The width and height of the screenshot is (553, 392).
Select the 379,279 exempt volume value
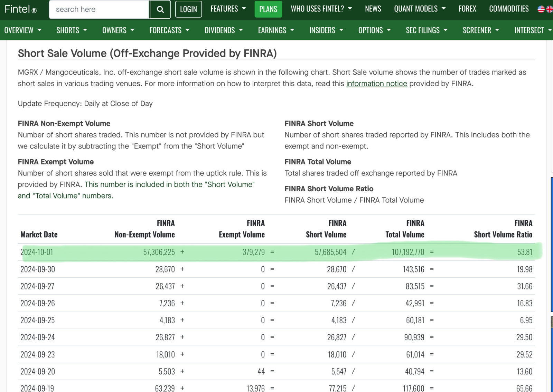(253, 252)
